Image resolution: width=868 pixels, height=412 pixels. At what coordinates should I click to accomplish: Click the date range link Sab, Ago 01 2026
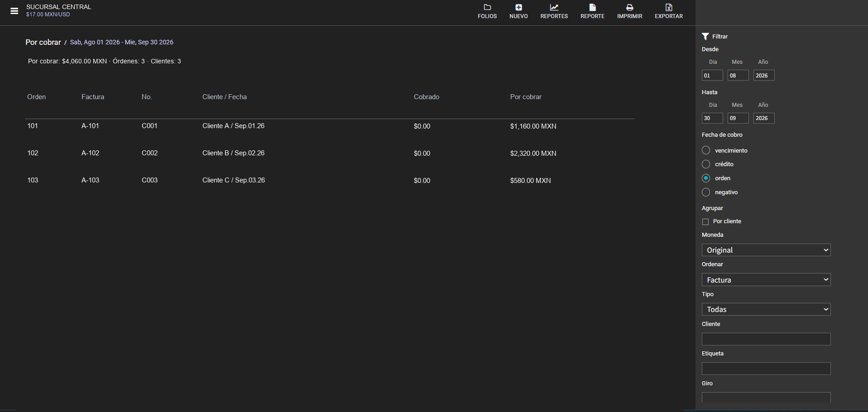pos(95,42)
